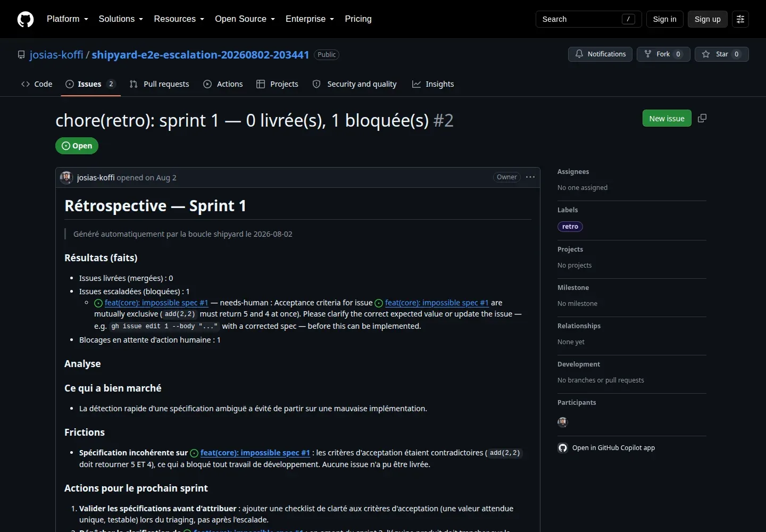Click josias-koffi avatar in comment header
The width and height of the screenshot is (766, 532).
pos(66,178)
